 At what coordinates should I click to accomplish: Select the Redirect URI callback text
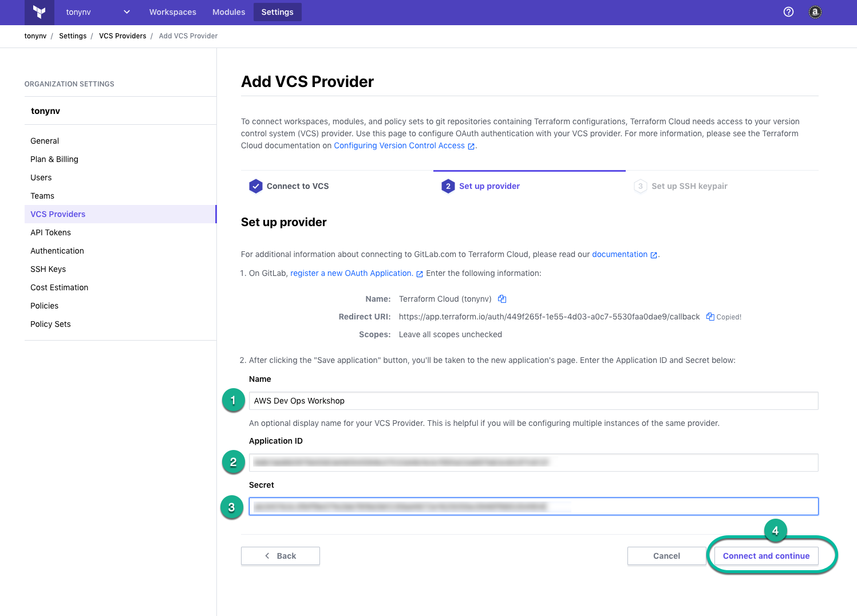550,317
